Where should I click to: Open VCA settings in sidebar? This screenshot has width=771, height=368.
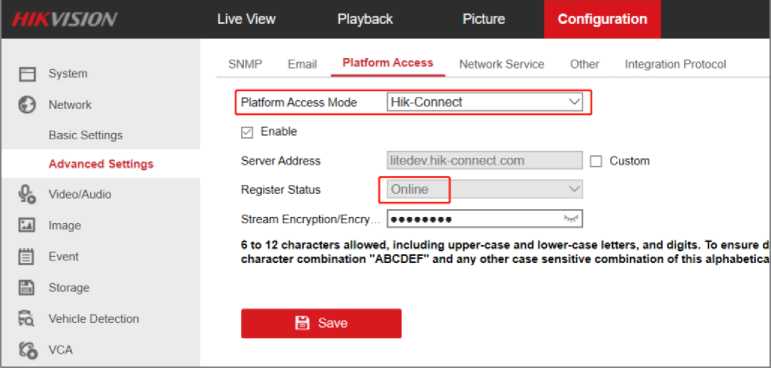(x=60, y=350)
